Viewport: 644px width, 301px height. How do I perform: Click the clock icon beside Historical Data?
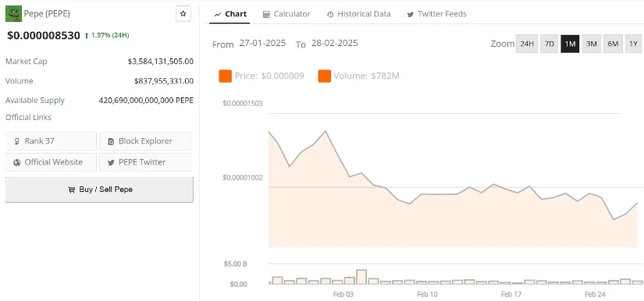pos(330,14)
